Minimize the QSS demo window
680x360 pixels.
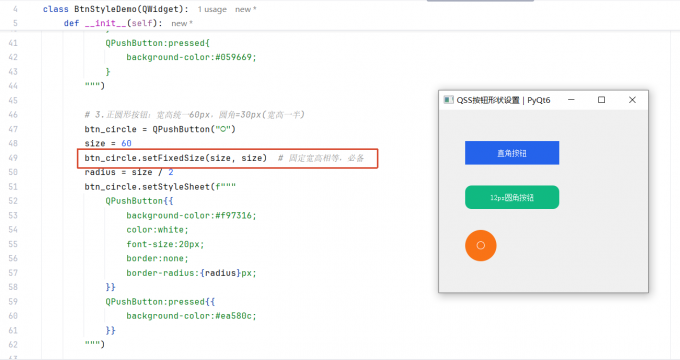(571, 100)
